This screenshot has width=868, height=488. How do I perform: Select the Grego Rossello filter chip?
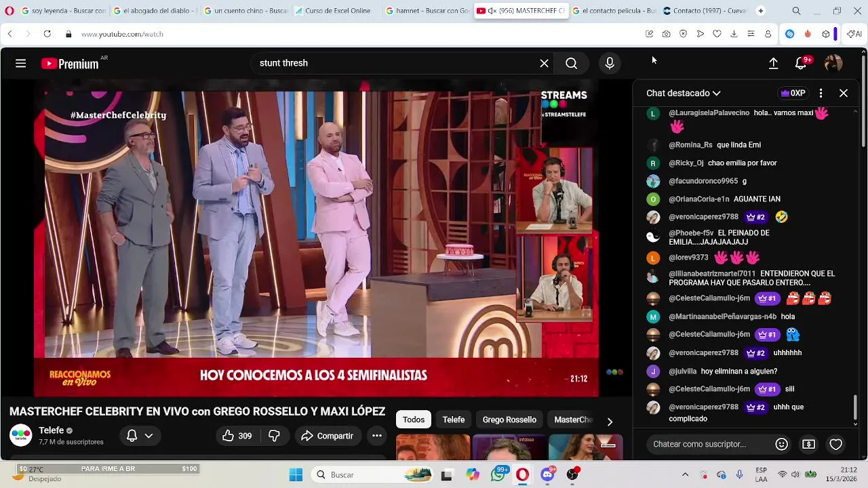click(509, 420)
